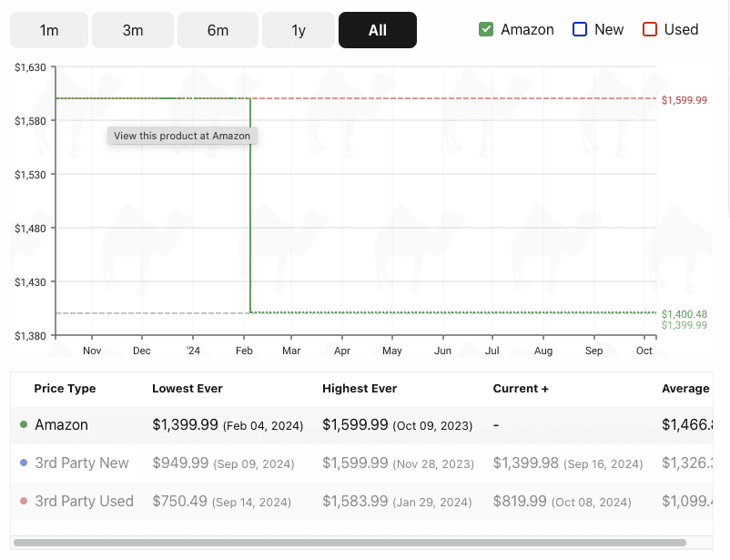The height and width of the screenshot is (560, 730).
Task: Select the 1m time range tab
Action: pyautogui.click(x=49, y=30)
